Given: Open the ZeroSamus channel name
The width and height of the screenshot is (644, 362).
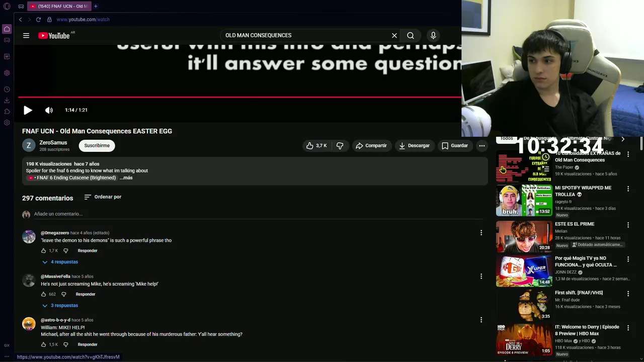Looking at the screenshot, I should 53,143.
